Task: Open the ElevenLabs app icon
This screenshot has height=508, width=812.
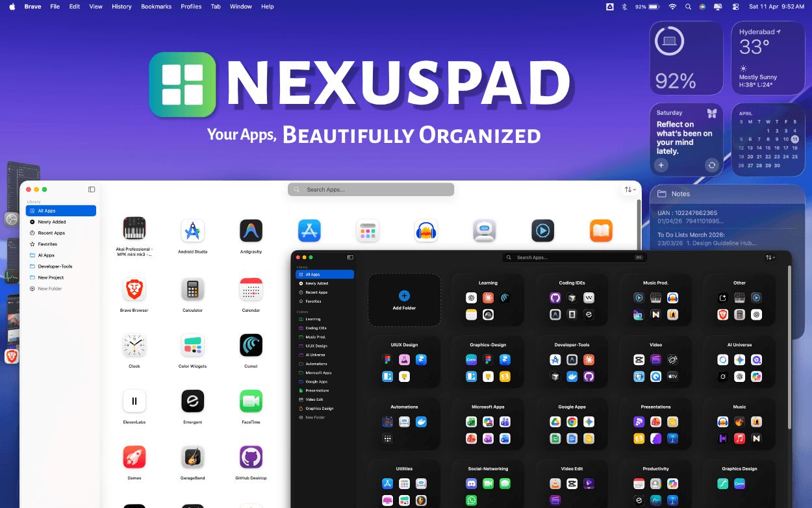Action: click(134, 401)
